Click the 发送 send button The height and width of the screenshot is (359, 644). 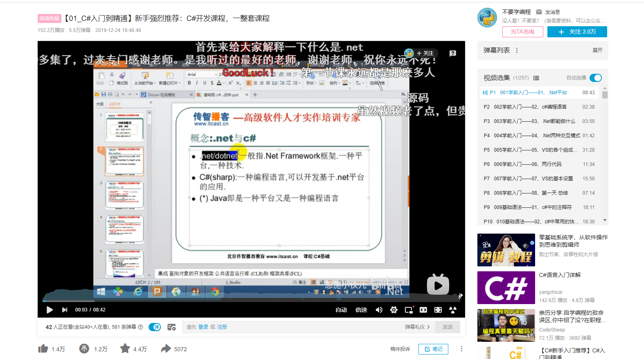coord(447,327)
